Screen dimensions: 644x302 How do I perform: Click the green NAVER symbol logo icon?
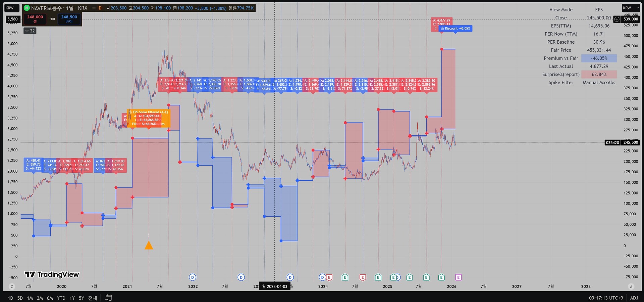[x=27, y=8]
